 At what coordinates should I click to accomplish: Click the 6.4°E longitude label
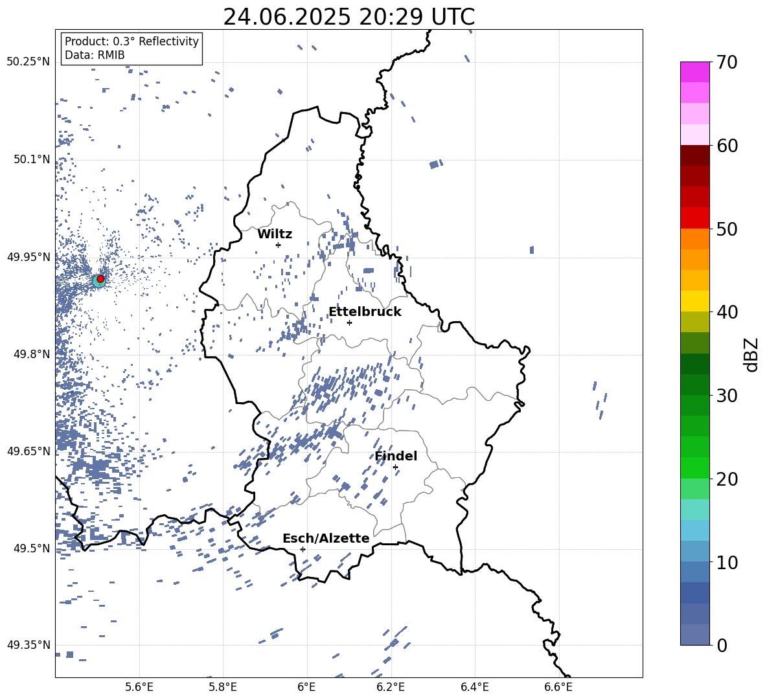[474, 687]
